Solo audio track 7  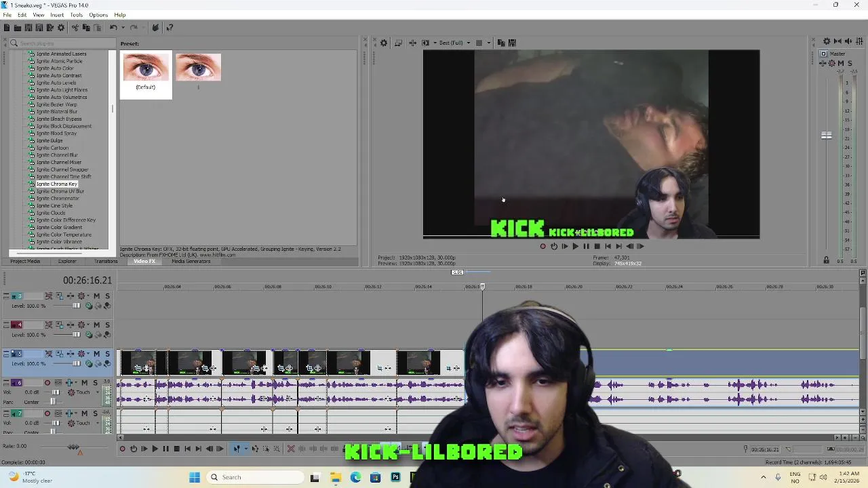click(x=95, y=413)
